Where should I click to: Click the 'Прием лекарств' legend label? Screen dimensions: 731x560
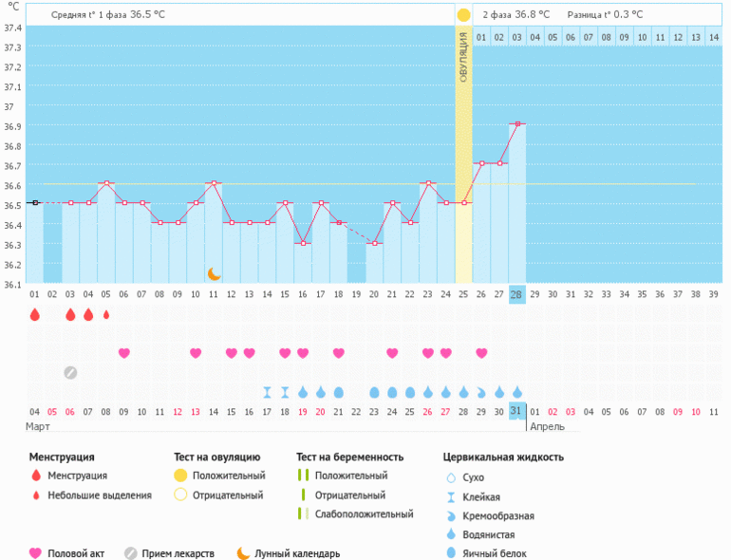[x=178, y=553]
